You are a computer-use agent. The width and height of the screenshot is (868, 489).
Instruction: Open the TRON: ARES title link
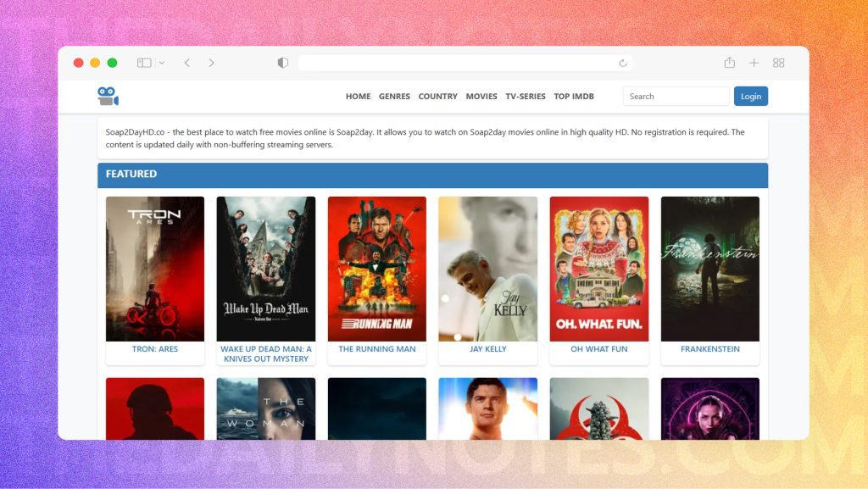point(155,349)
